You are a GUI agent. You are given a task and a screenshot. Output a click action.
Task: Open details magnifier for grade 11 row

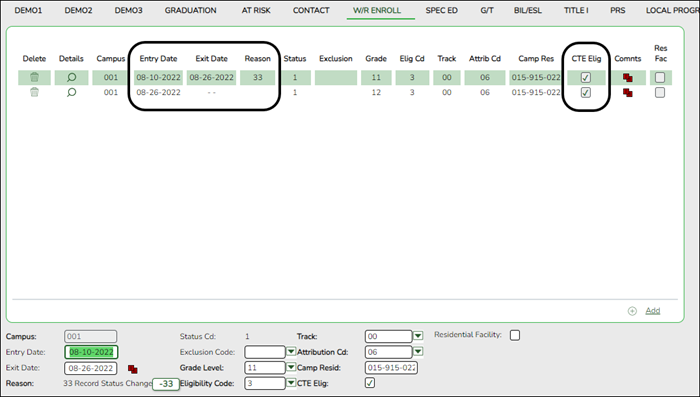(71, 77)
